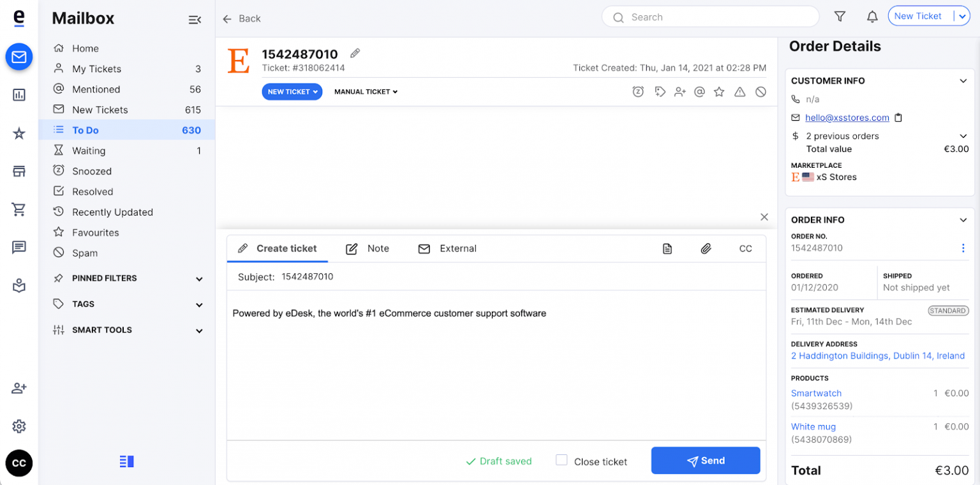Block the sender with the prohibit icon
980x485 pixels.
[x=760, y=91]
